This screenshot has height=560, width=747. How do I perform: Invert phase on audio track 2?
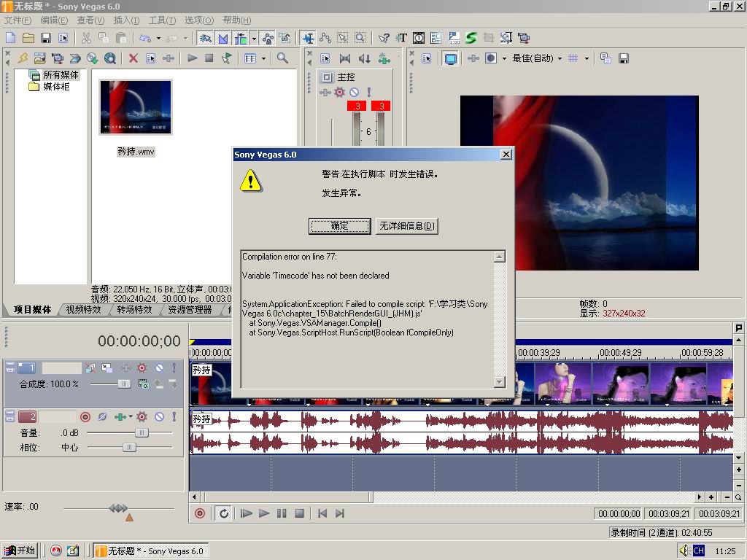[102, 416]
